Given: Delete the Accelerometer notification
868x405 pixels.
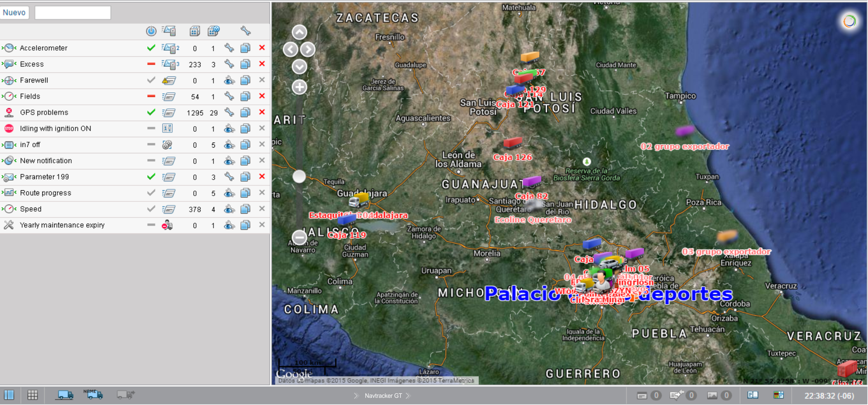Looking at the screenshot, I should click(262, 48).
